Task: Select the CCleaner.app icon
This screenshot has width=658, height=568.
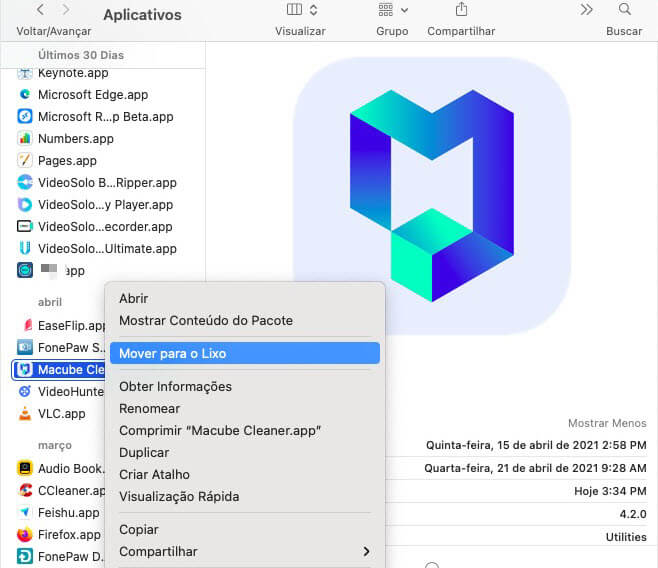Action: [x=25, y=490]
